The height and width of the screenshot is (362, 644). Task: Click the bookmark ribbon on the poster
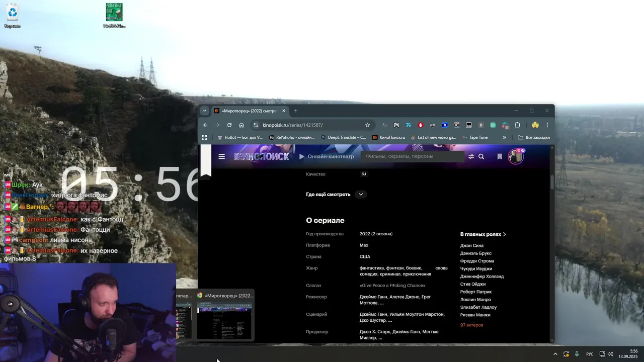[205, 161]
